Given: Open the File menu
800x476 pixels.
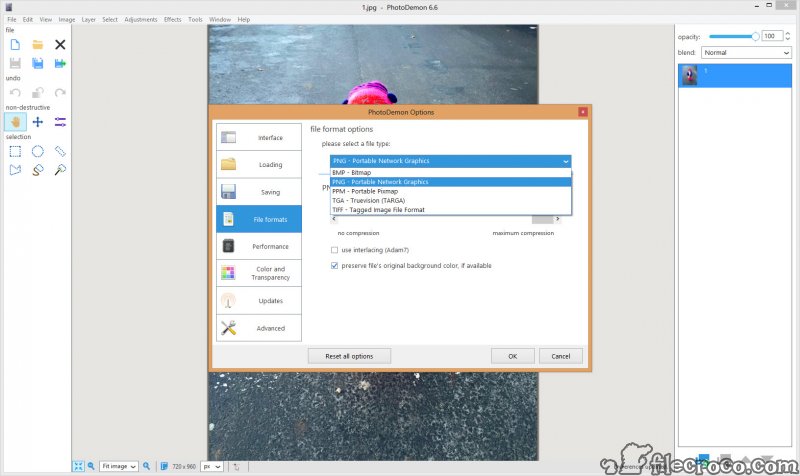Looking at the screenshot, I should (x=12, y=19).
